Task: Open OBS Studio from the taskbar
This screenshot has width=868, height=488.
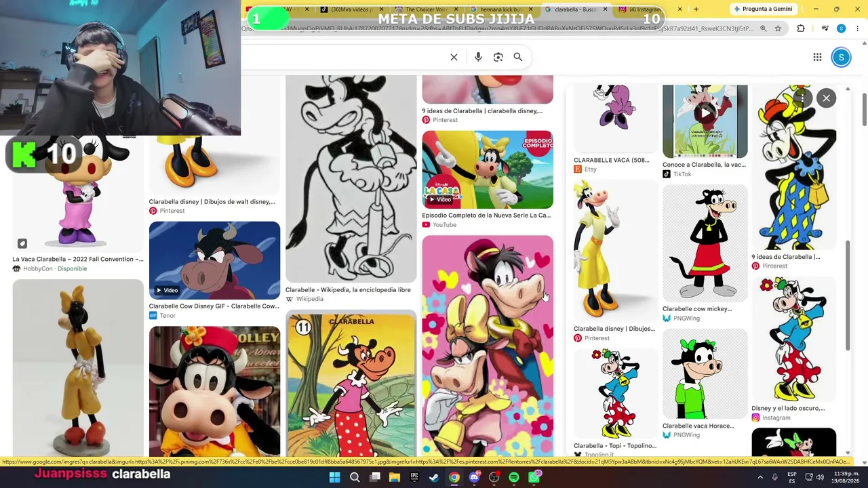Action: pos(494,478)
